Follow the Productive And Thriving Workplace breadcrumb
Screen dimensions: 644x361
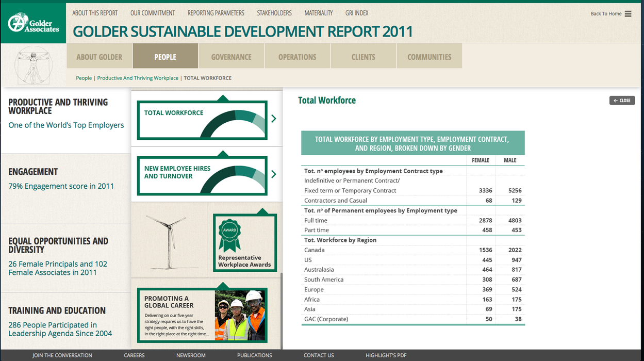click(x=138, y=78)
